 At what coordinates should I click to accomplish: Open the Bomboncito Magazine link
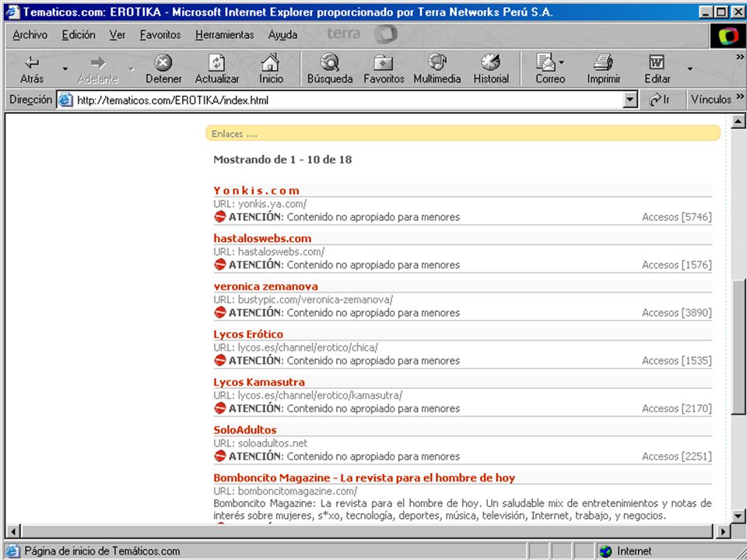[364, 478]
